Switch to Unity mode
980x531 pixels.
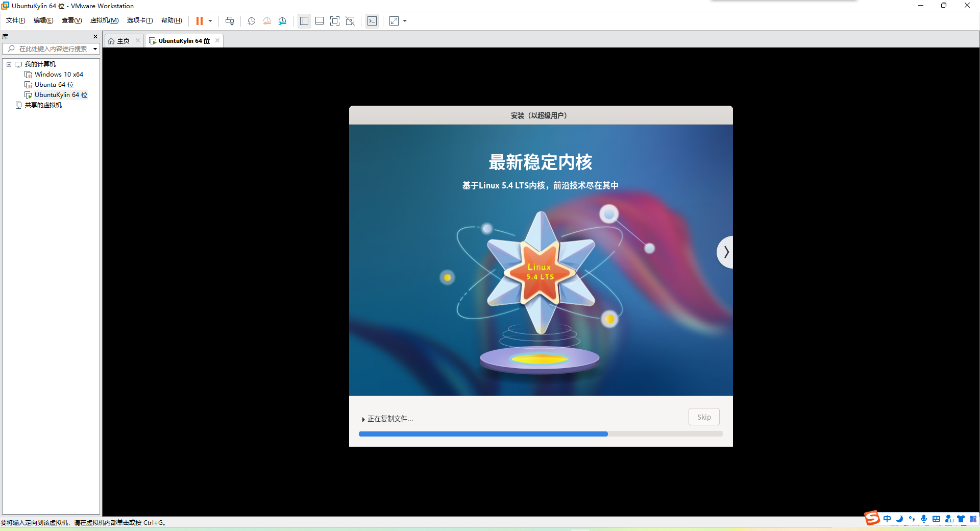pyautogui.click(x=350, y=21)
